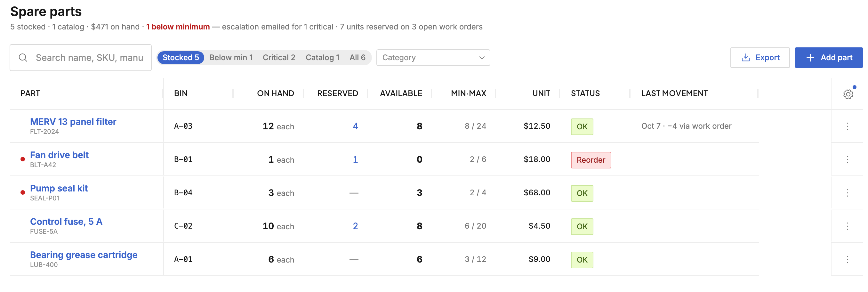This screenshot has width=868, height=292.
Task: Sort by LAST MOVEMENT column header
Action: (x=674, y=93)
